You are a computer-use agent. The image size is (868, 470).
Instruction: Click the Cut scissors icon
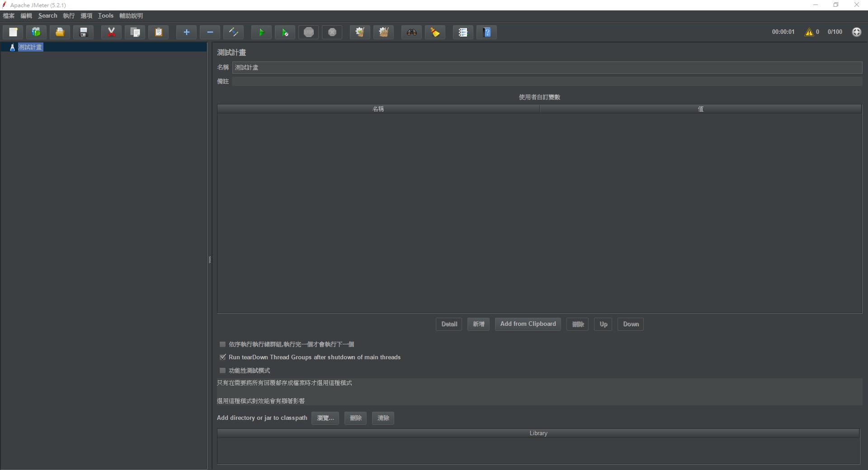111,32
